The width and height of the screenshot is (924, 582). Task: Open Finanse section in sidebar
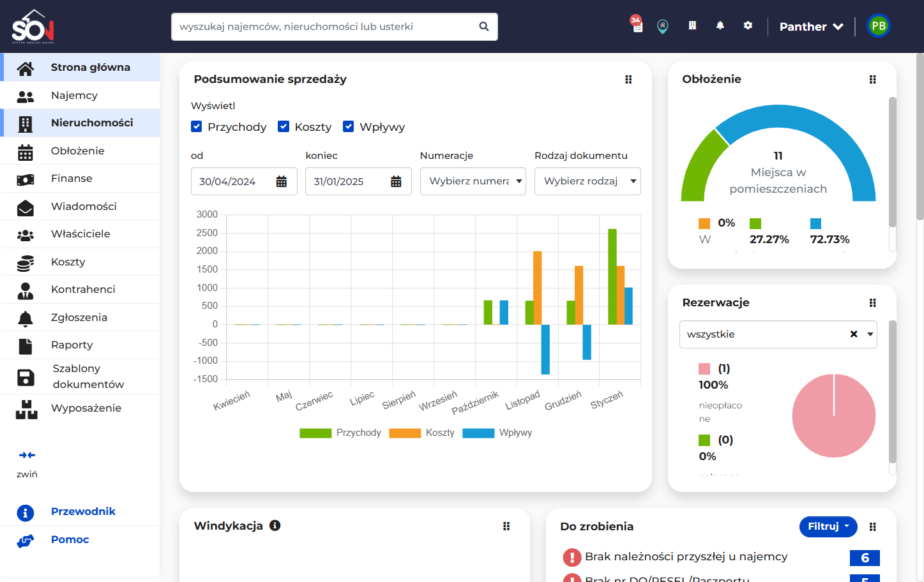80,179
